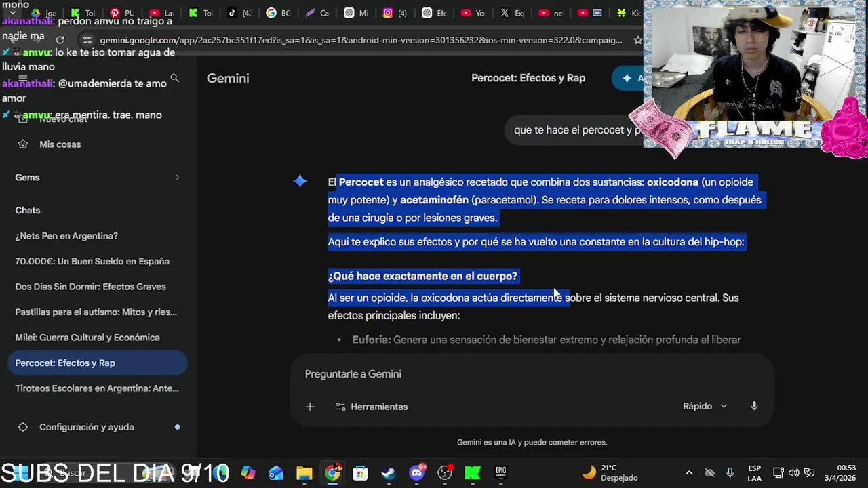Open the Kick app in the taskbar

point(473,473)
